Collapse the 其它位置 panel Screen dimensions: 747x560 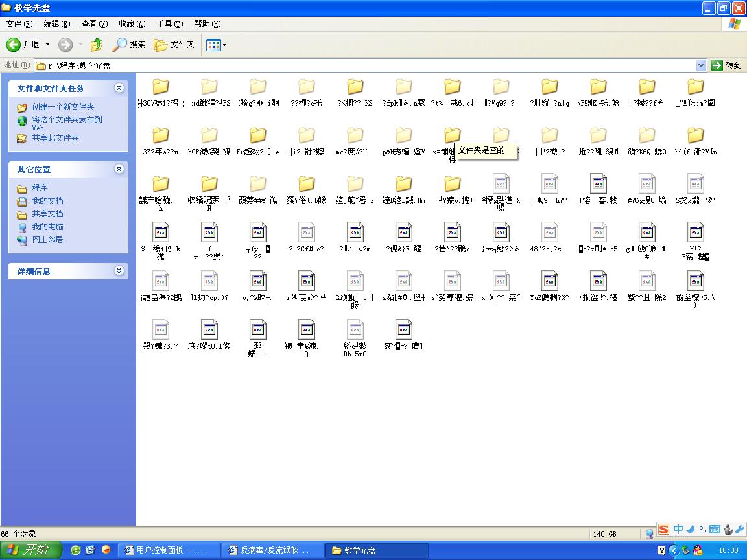coord(119,169)
